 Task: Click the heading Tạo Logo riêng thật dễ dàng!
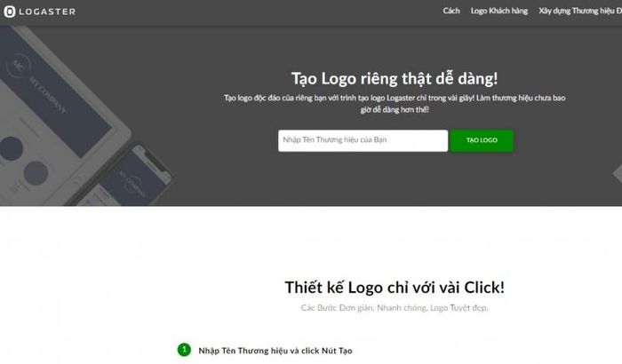point(395,78)
